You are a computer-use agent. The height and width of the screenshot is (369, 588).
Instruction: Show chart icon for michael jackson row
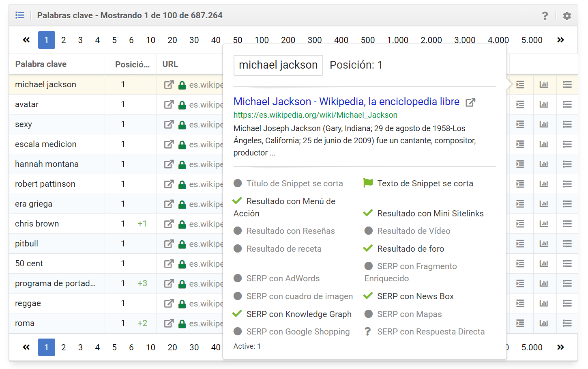(544, 84)
